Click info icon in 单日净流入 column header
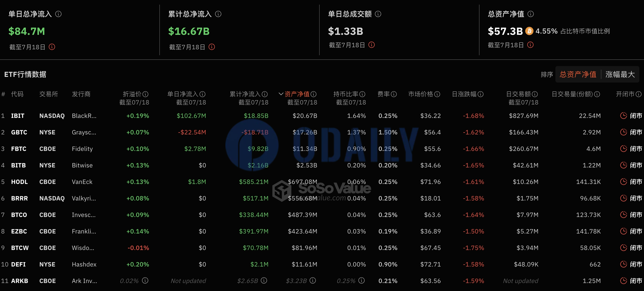 (x=202, y=94)
